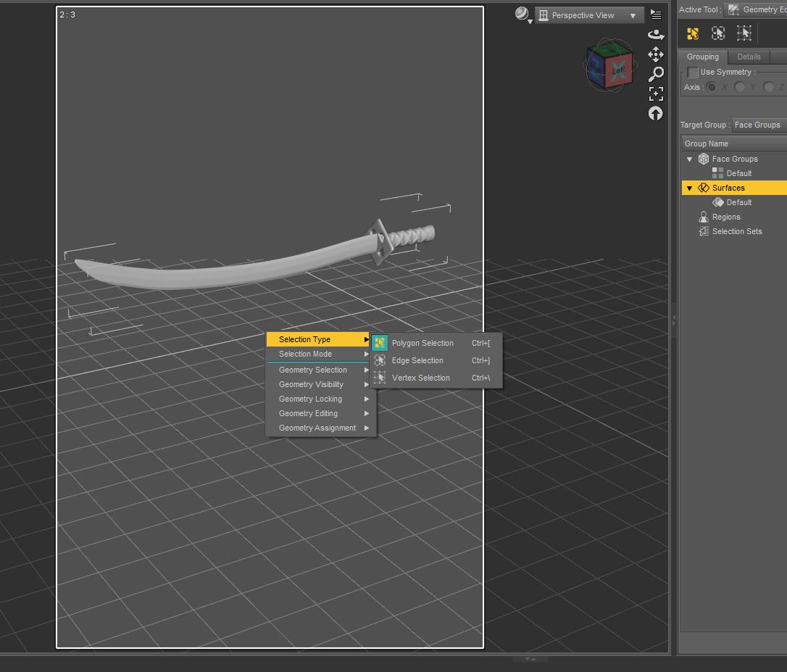Open the Perspective View dropdown

pos(589,15)
